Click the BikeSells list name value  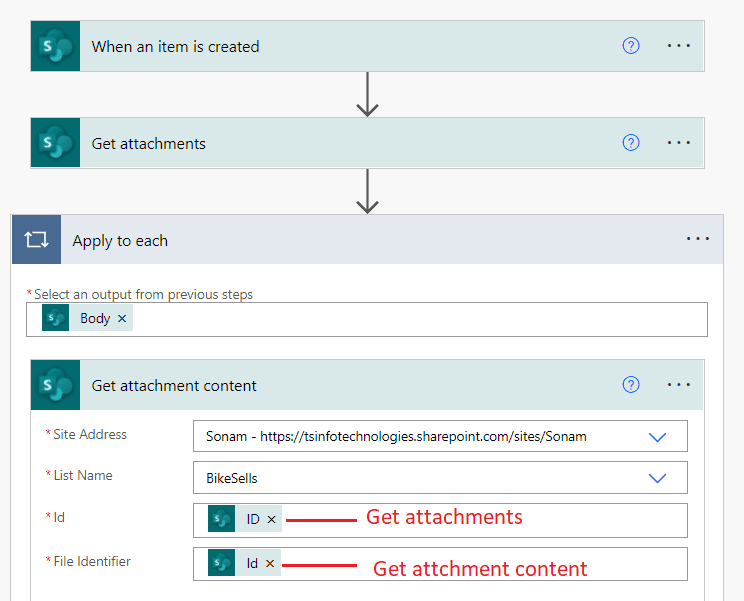pos(232,478)
